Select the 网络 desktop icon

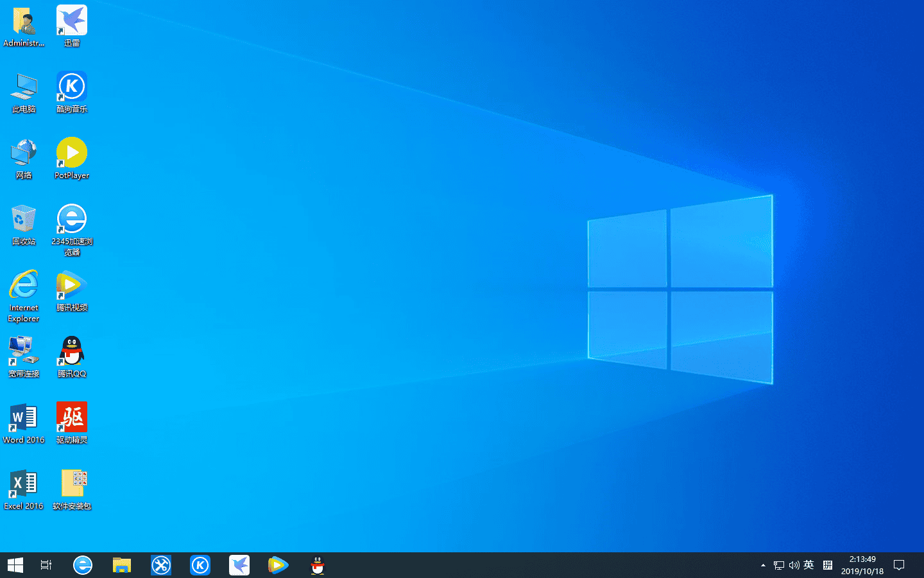[24, 159]
